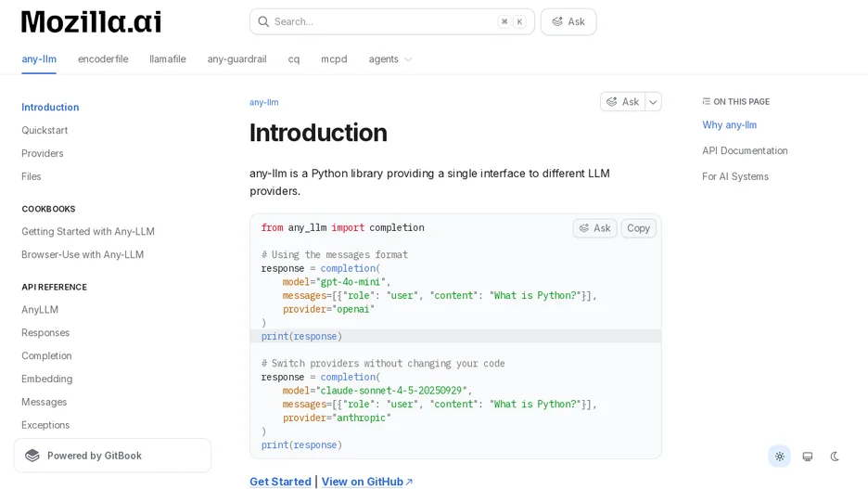
Task: Click external link arrow beside View on GitHub
Action: [x=409, y=482]
